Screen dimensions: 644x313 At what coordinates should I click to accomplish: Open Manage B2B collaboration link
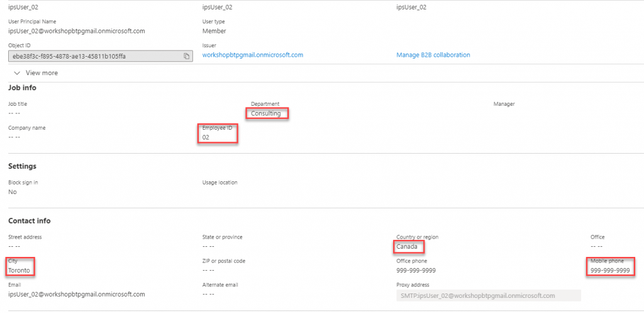433,55
